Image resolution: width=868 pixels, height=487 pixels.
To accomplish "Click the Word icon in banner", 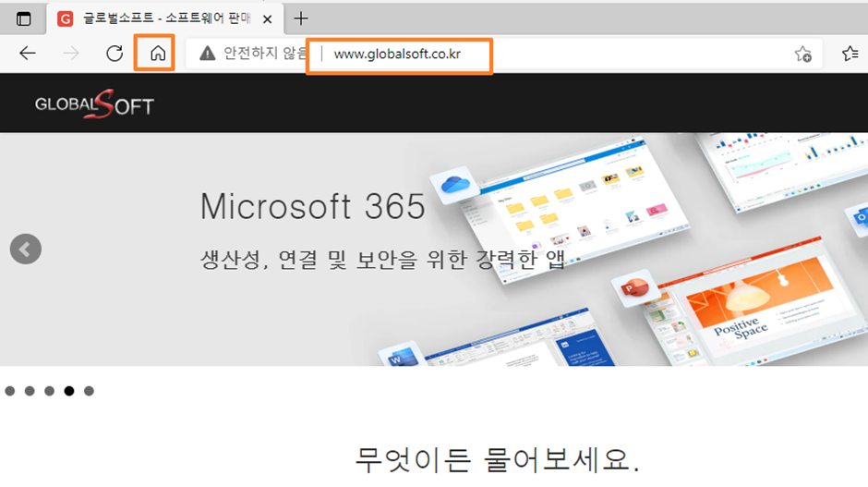I will click(402, 356).
